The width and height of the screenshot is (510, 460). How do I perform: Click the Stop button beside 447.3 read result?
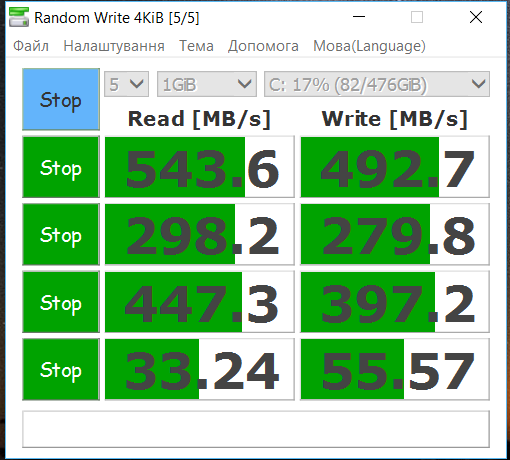(61, 302)
